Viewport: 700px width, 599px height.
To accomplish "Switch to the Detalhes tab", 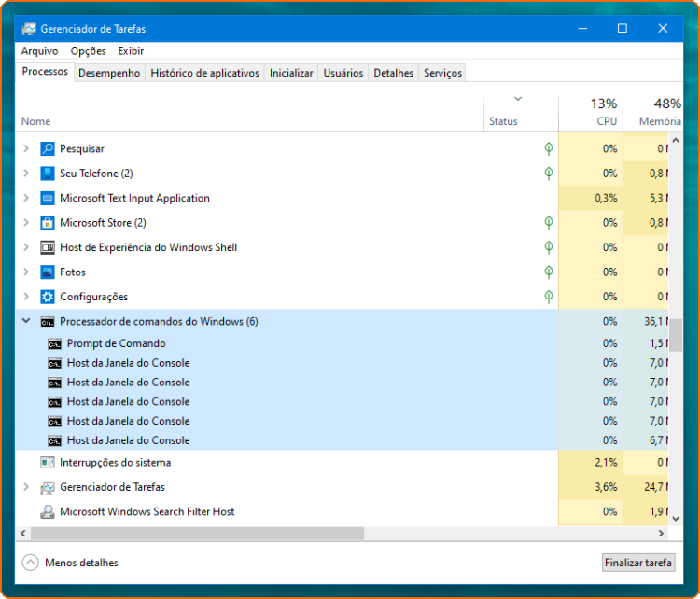I will [x=393, y=73].
